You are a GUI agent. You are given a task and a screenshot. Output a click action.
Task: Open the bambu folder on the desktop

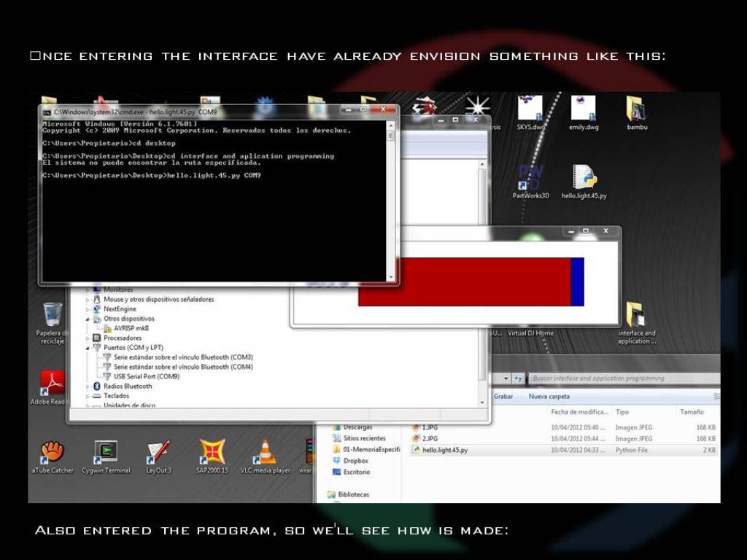click(x=636, y=109)
